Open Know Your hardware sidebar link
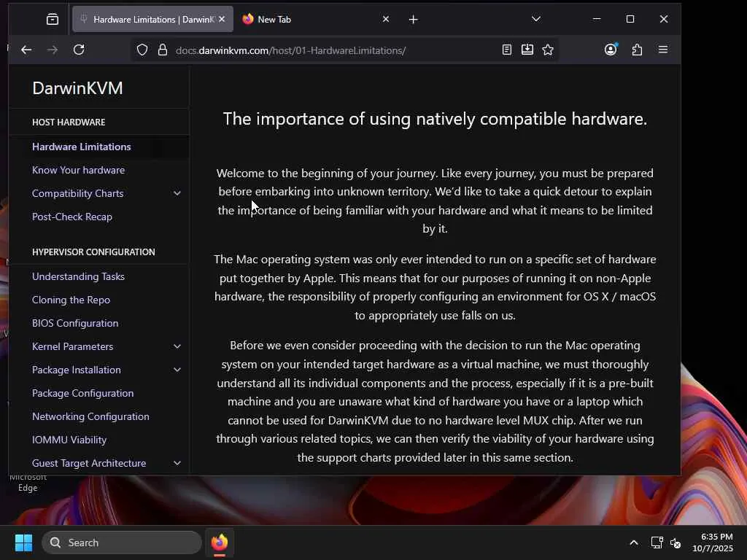This screenshot has height=560, width=747. coord(79,171)
